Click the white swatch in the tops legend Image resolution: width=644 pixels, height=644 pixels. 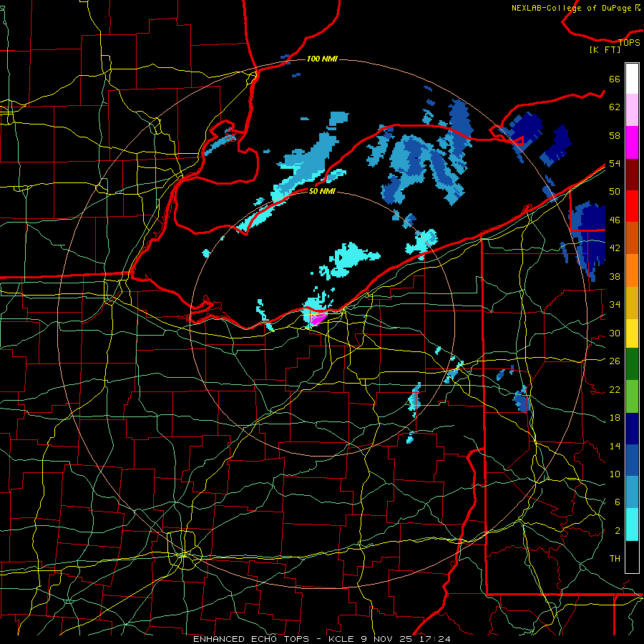pyautogui.click(x=632, y=79)
